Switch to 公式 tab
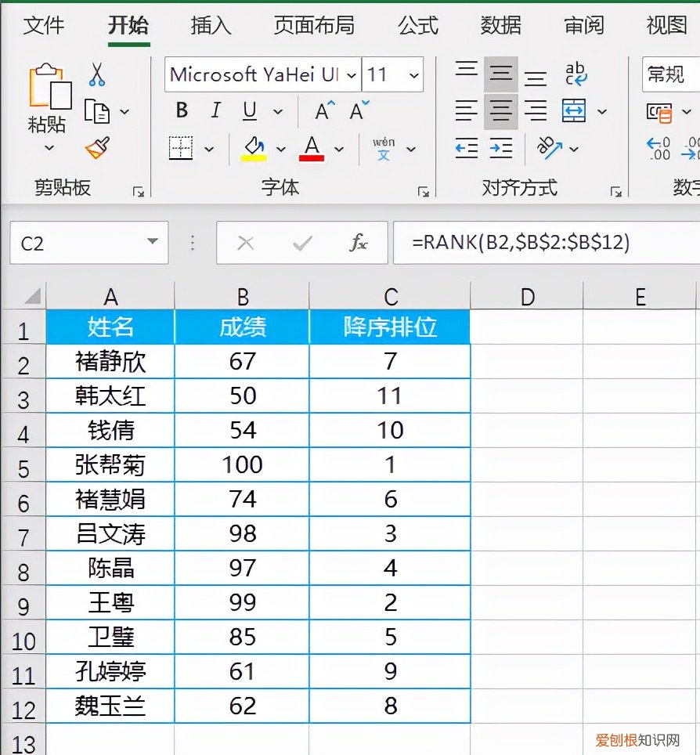The height and width of the screenshot is (755, 700). (x=418, y=26)
